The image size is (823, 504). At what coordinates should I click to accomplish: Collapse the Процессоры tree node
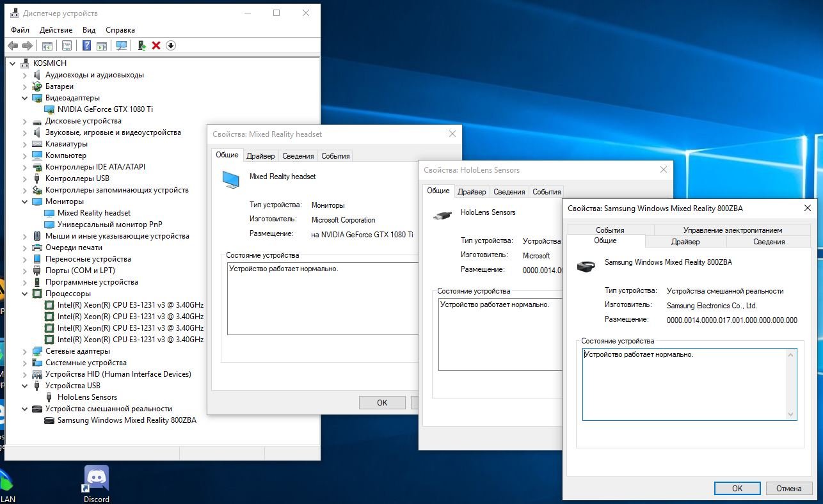[x=25, y=294]
